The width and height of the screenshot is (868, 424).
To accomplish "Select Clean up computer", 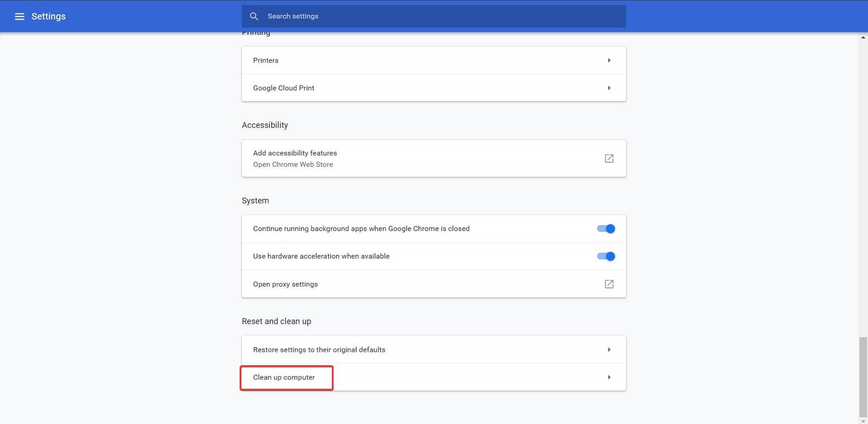I will (x=284, y=377).
